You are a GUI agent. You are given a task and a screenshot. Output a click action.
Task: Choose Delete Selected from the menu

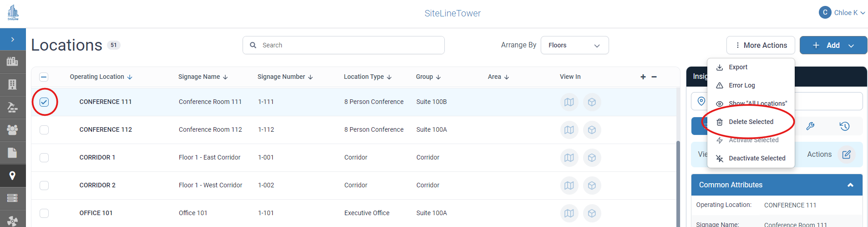tap(751, 122)
